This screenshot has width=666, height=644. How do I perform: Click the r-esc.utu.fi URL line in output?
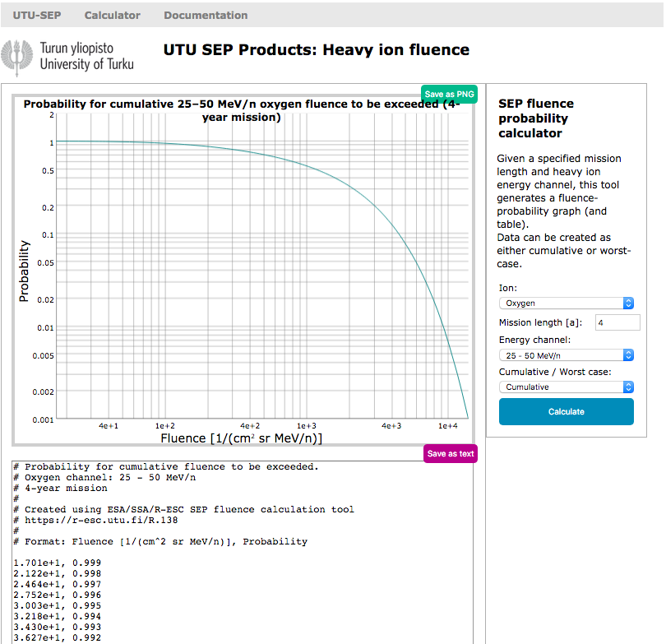101,520
